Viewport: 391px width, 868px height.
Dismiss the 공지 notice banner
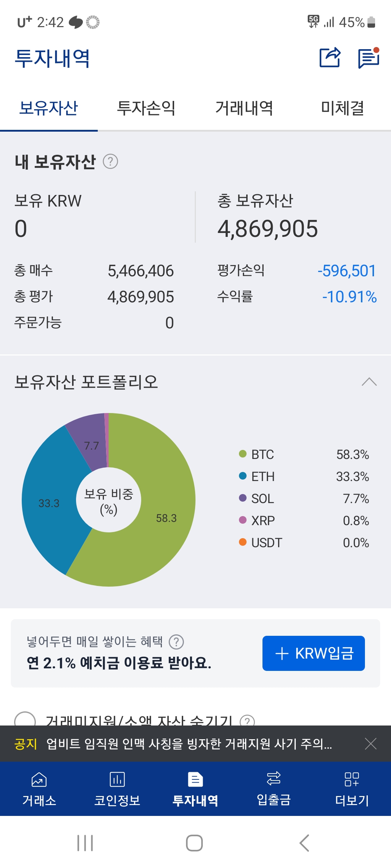[x=371, y=744]
